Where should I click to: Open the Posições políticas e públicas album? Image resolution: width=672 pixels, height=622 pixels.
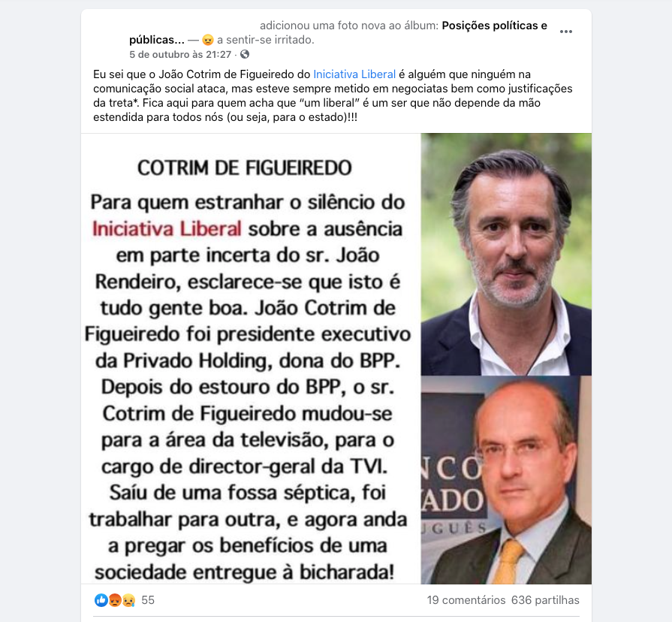[338, 32]
